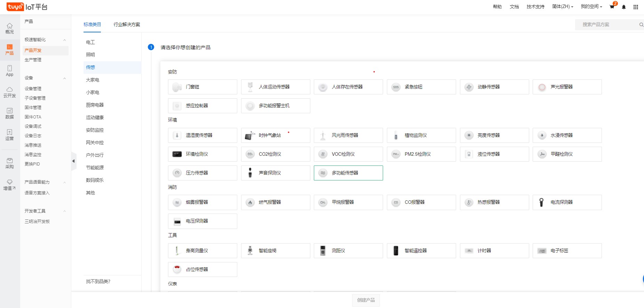Screen dimensions: 644x308
Task: Click the 时钟气象站 weather station icon
Action: point(250,135)
